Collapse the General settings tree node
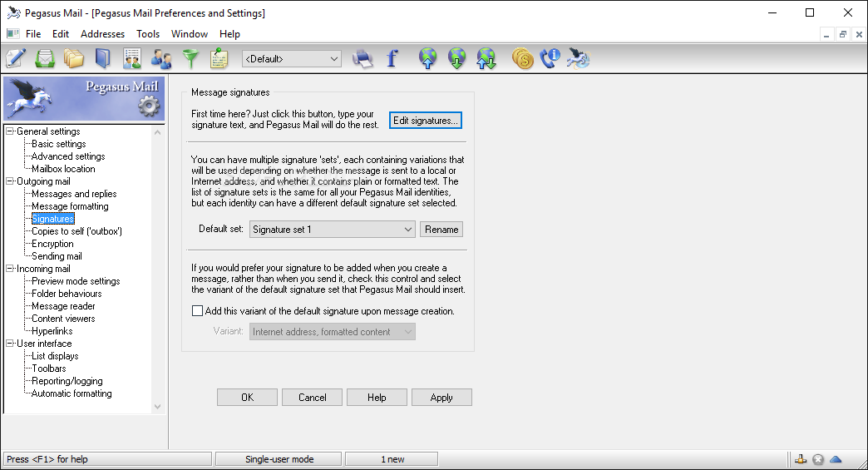The height and width of the screenshot is (470, 868). point(9,131)
